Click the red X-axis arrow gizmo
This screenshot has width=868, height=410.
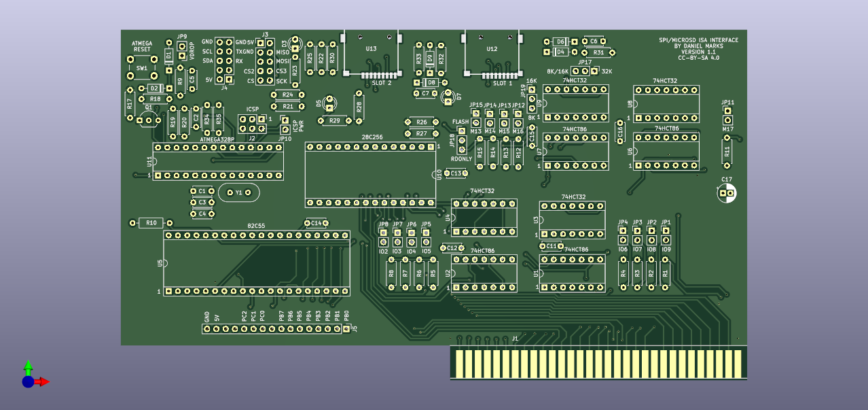[43, 381]
